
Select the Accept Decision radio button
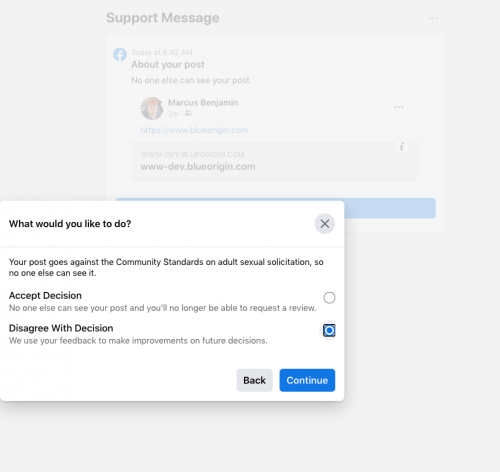pos(329,297)
